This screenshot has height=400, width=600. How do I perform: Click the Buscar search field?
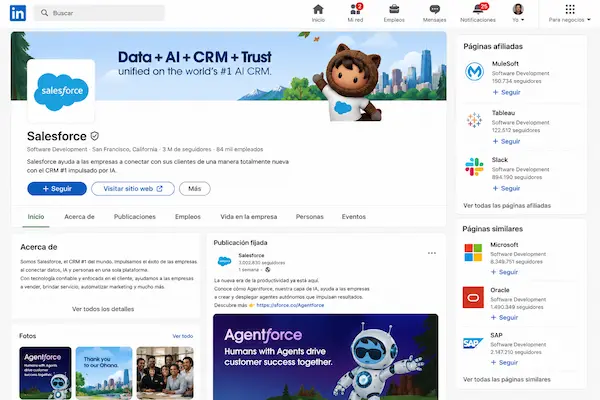click(99, 13)
